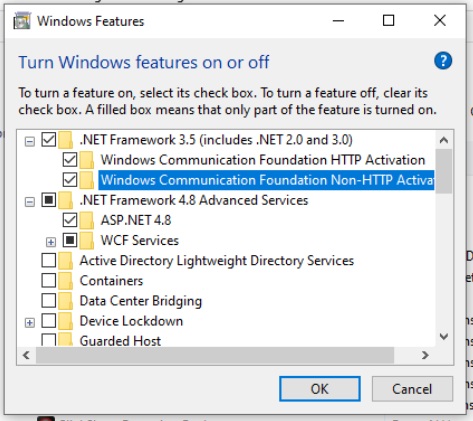Click folder icon next to WCF Services
473x421 pixels.
pyautogui.click(x=87, y=240)
